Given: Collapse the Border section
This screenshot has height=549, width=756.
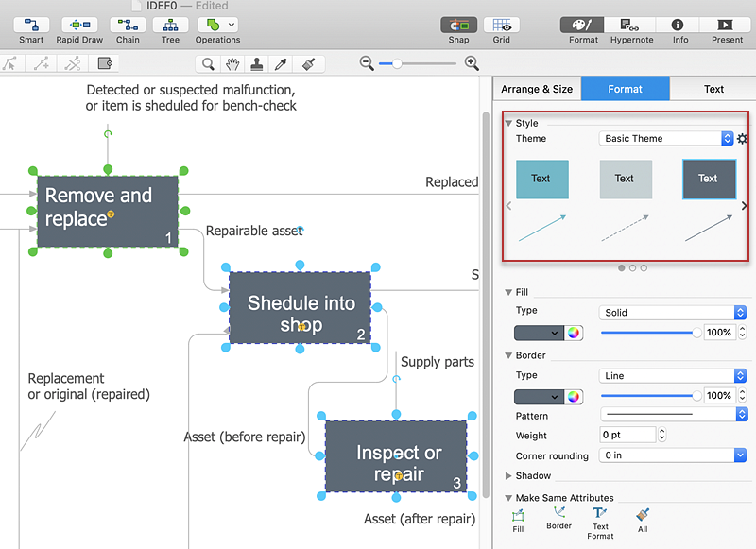Looking at the screenshot, I should (508, 355).
